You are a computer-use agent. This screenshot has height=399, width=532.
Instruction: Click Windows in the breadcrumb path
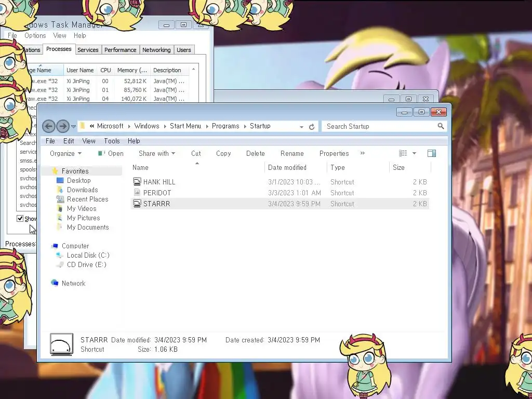tap(147, 126)
